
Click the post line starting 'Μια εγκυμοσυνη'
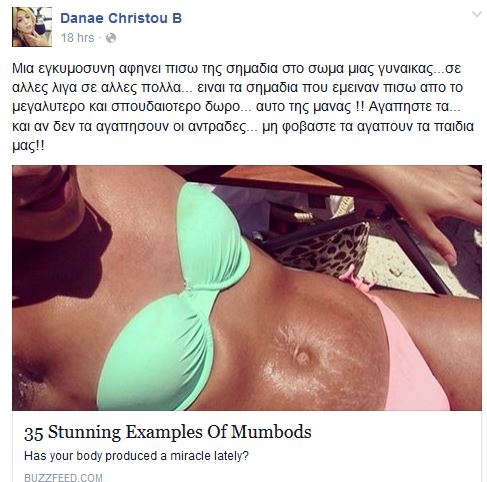236,68
